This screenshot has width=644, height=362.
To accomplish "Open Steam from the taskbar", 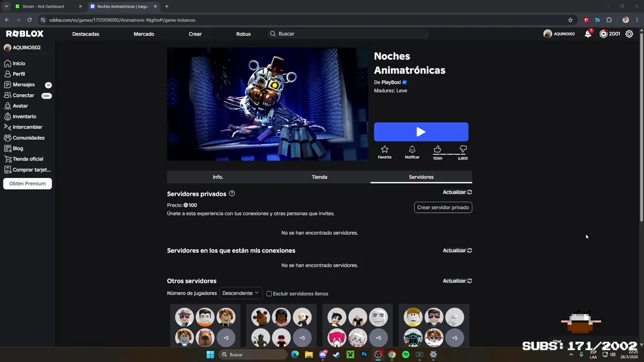I will [336, 354].
